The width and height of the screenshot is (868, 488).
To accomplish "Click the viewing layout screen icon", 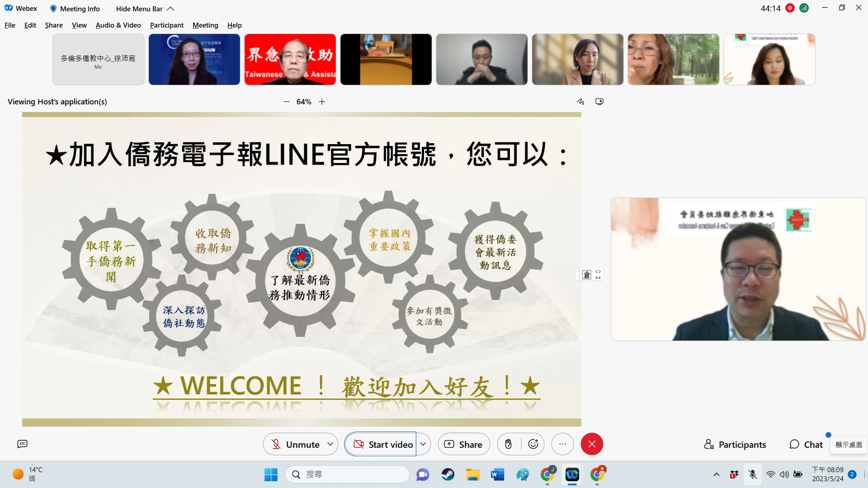I will coord(599,102).
